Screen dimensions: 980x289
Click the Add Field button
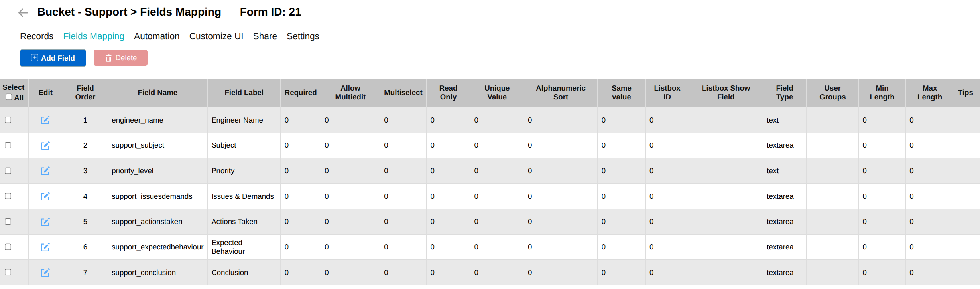tap(53, 58)
